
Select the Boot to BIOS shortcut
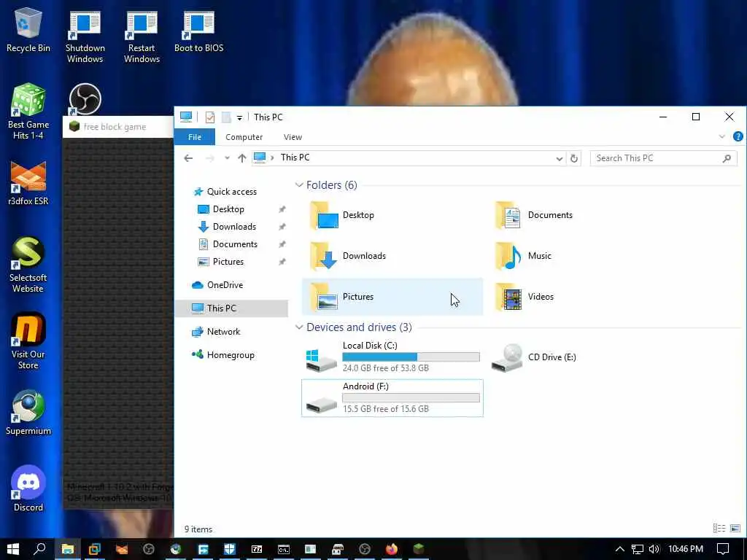click(x=198, y=31)
